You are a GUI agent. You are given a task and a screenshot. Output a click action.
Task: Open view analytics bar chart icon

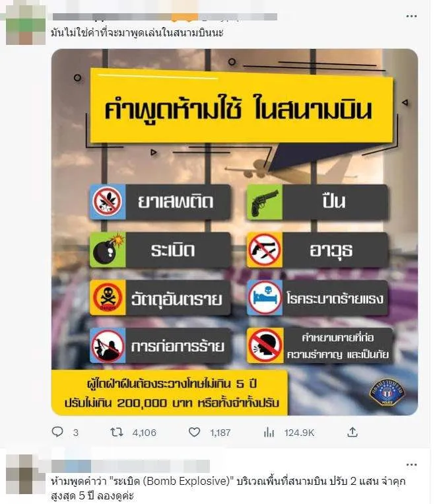point(269,432)
